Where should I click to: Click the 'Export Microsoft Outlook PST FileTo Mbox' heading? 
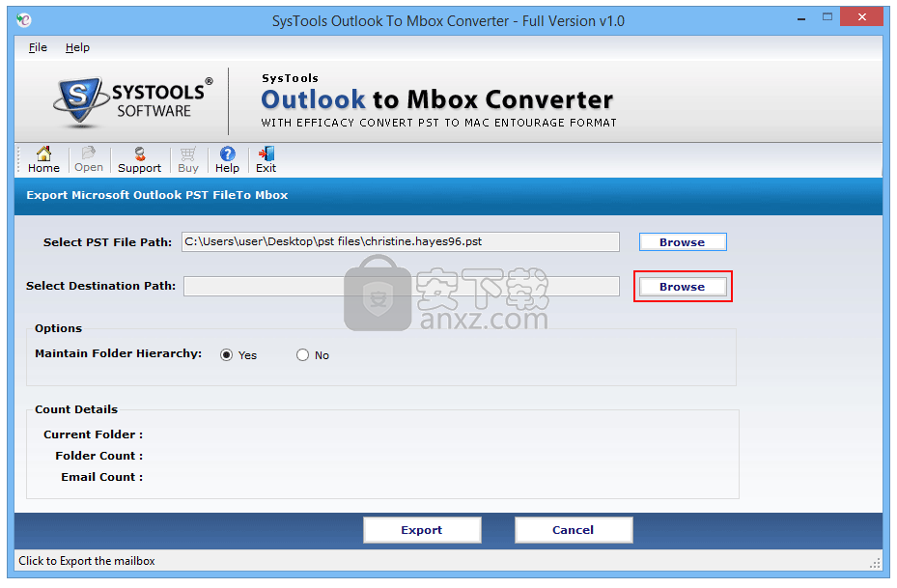pos(156,195)
